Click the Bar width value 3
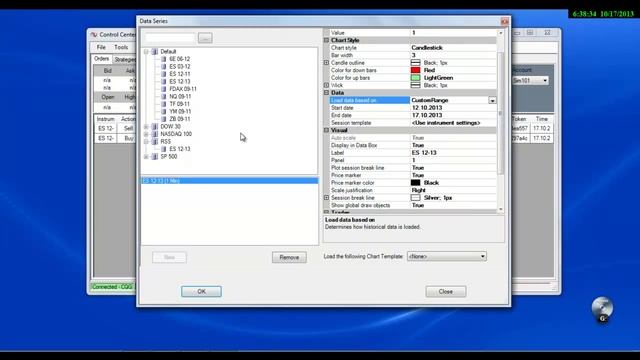Screen dimensions: 640x360 click(x=413, y=55)
